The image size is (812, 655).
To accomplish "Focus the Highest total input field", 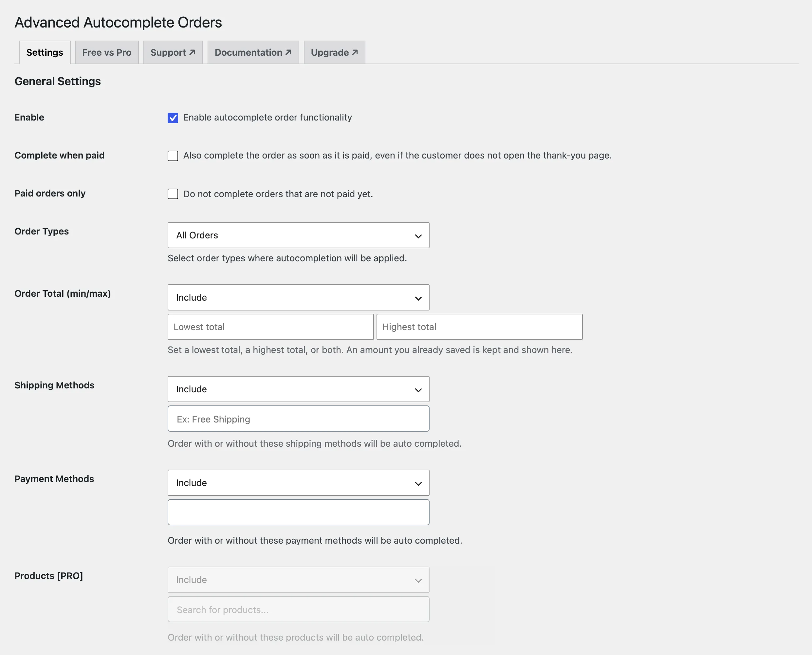I will pos(479,327).
